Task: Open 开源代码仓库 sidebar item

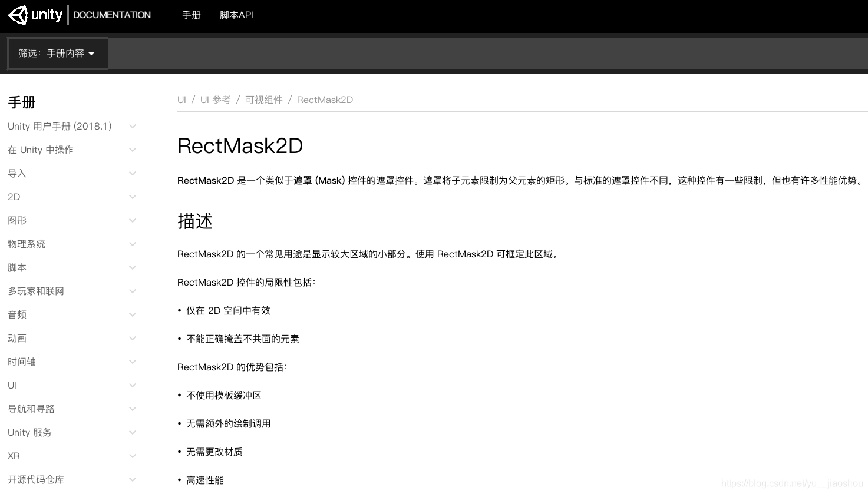Action: pyautogui.click(x=36, y=480)
